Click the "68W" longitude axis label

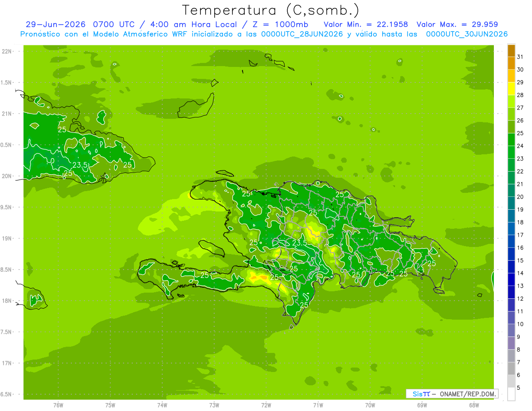coord(474,404)
